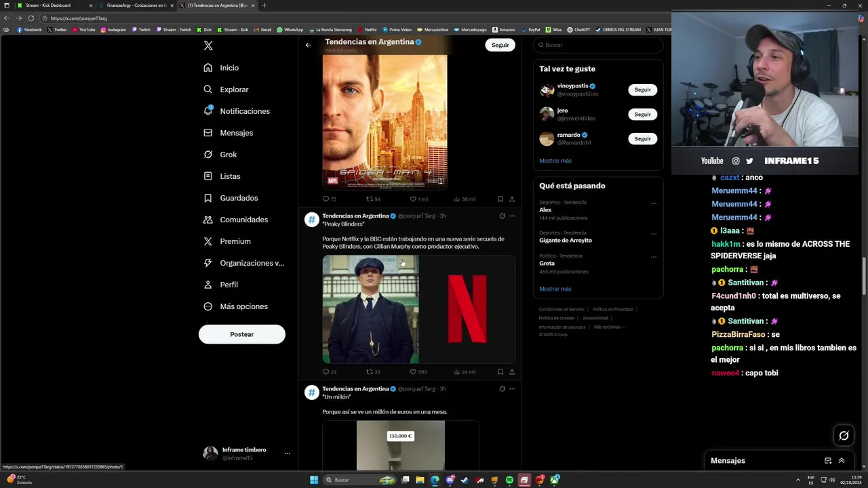Open Comunidades page
Screen dimensions: 868x488
pos(236,220)
